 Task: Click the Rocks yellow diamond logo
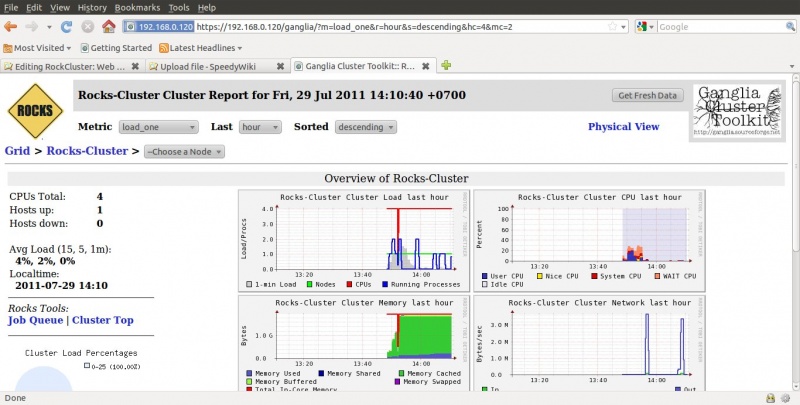click(35, 110)
